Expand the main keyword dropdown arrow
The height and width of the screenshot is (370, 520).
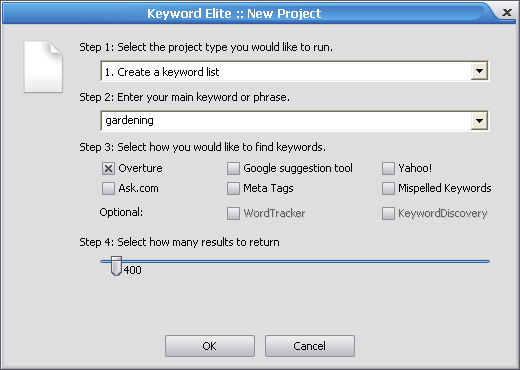click(479, 121)
